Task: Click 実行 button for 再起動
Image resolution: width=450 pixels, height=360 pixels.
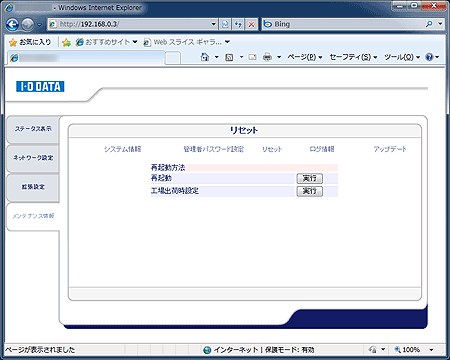Action: pyautogui.click(x=310, y=178)
